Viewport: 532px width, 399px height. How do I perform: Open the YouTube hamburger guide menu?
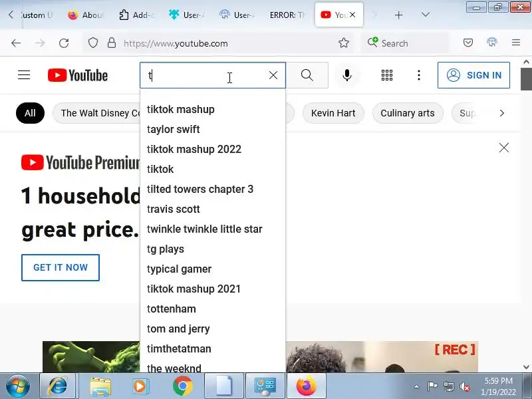tap(24, 75)
